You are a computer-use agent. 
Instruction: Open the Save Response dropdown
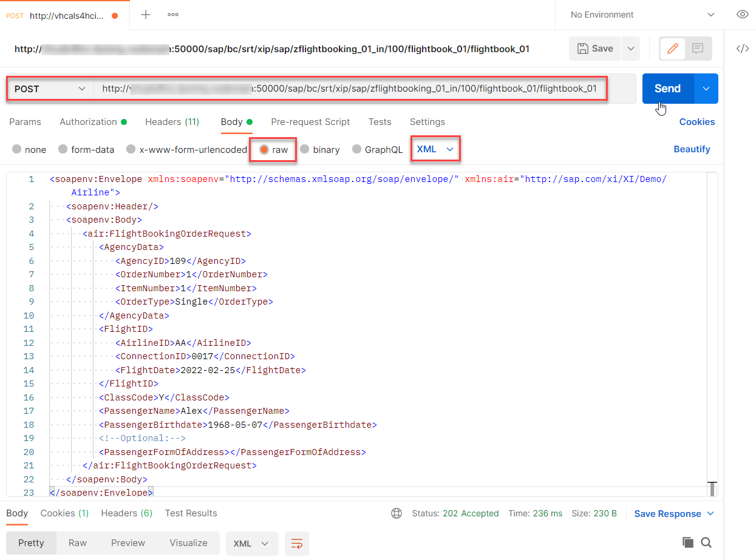(x=674, y=513)
